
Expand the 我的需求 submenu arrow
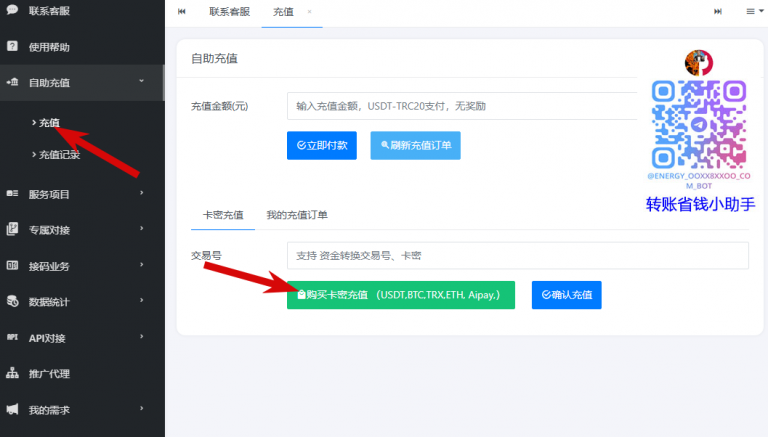142,409
